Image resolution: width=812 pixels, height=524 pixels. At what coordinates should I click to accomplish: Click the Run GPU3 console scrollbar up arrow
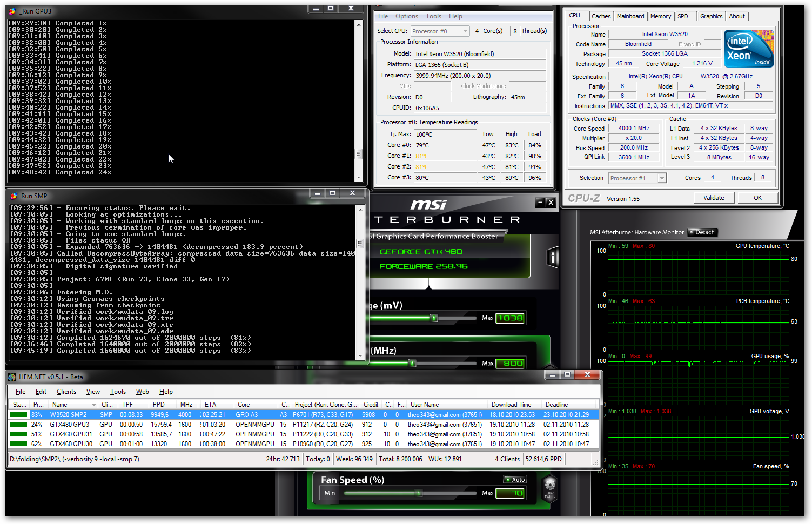coord(358,24)
